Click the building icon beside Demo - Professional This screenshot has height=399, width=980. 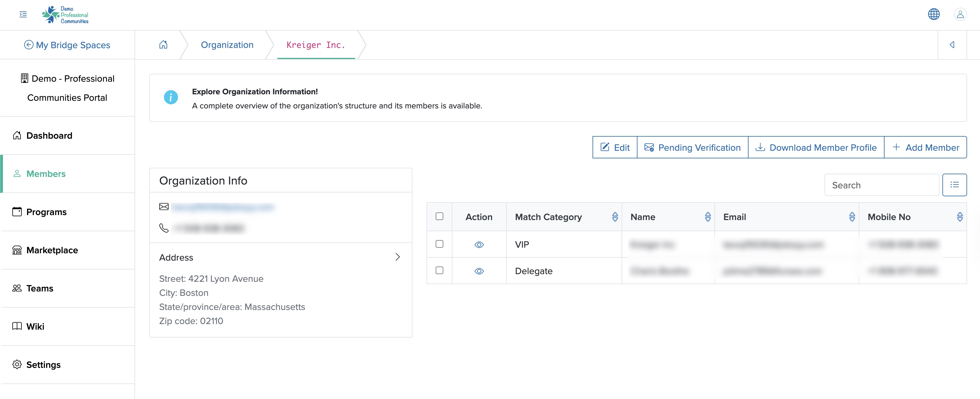pyautogui.click(x=24, y=78)
